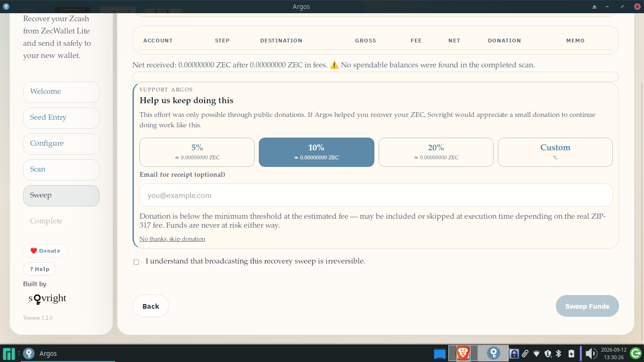The image size is (644, 362).
Task: Choose the Custom donation percentage
Action: pyautogui.click(x=555, y=152)
